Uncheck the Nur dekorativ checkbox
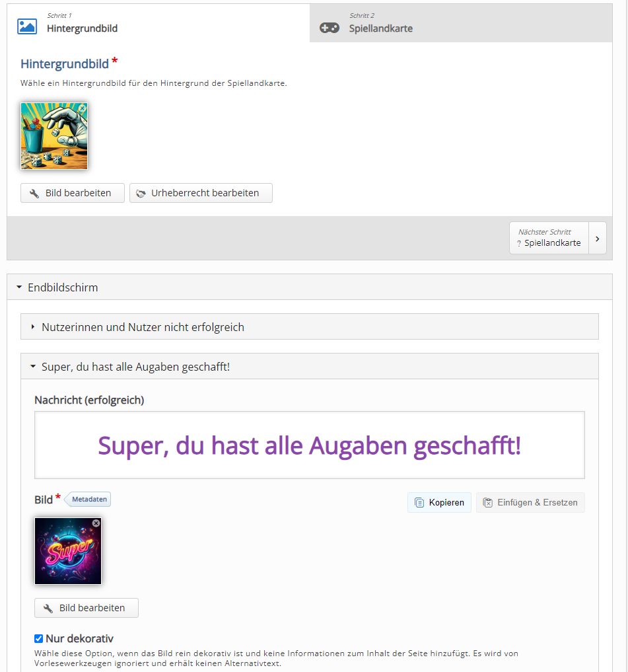This screenshot has width=628, height=672. tap(38, 638)
